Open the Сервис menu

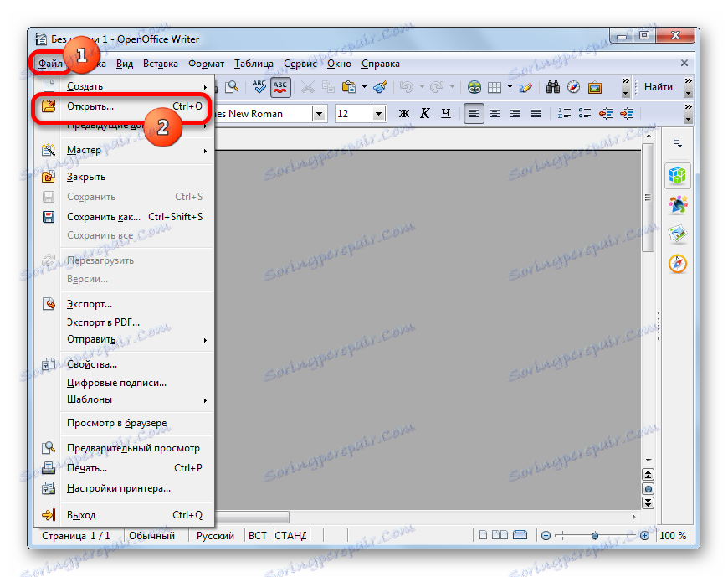point(300,64)
